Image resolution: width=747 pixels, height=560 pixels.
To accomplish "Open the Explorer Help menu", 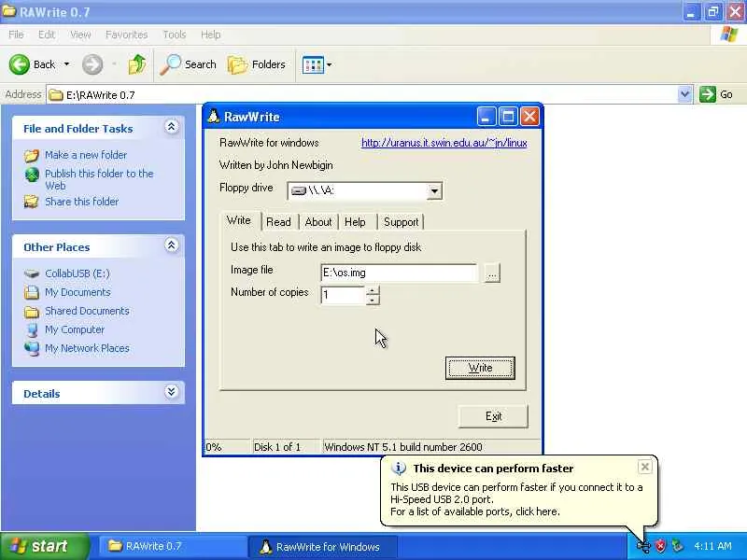I will click(x=210, y=35).
